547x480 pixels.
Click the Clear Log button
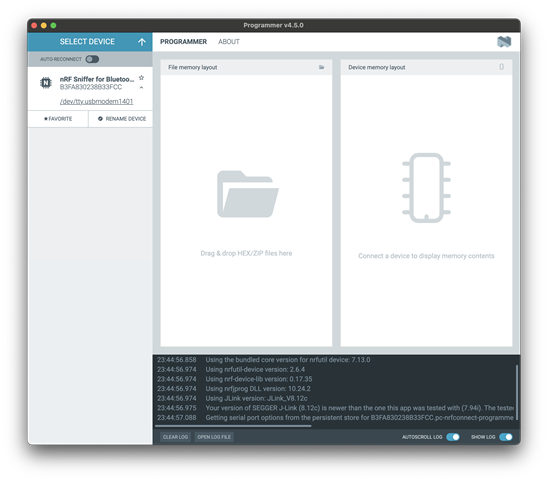click(x=175, y=437)
